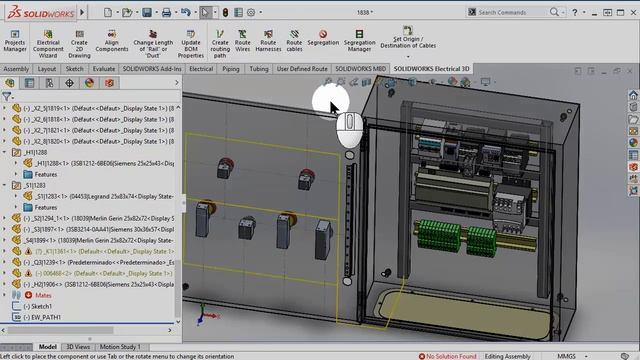Switch to the Layout tab
Image resolution: width=640 pixels, height=360 pixels.
47,69
